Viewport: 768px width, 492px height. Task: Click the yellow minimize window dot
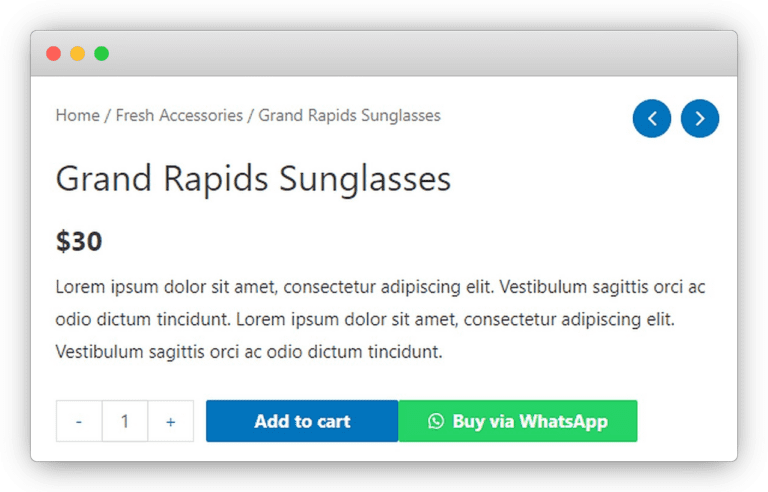[x=77, y=54]
